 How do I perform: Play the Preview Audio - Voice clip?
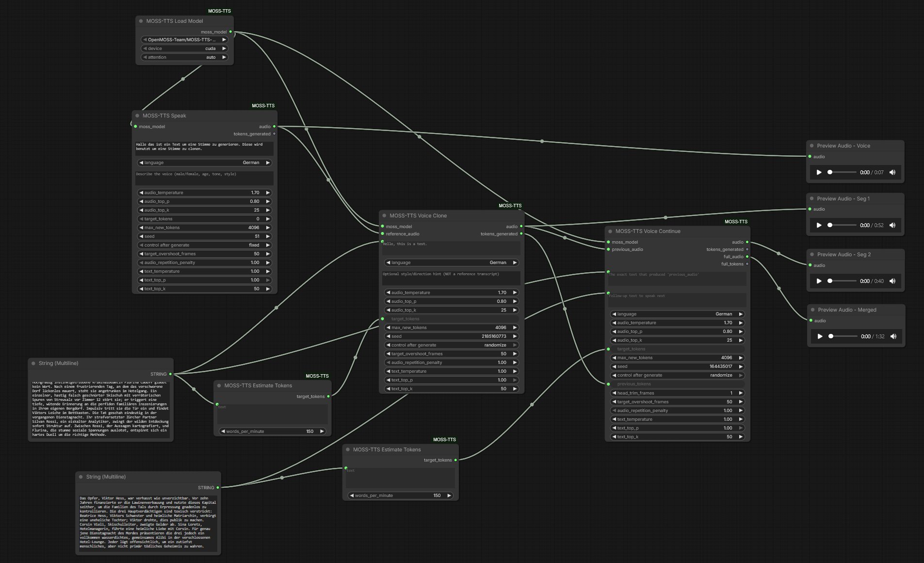click(819, 172)
